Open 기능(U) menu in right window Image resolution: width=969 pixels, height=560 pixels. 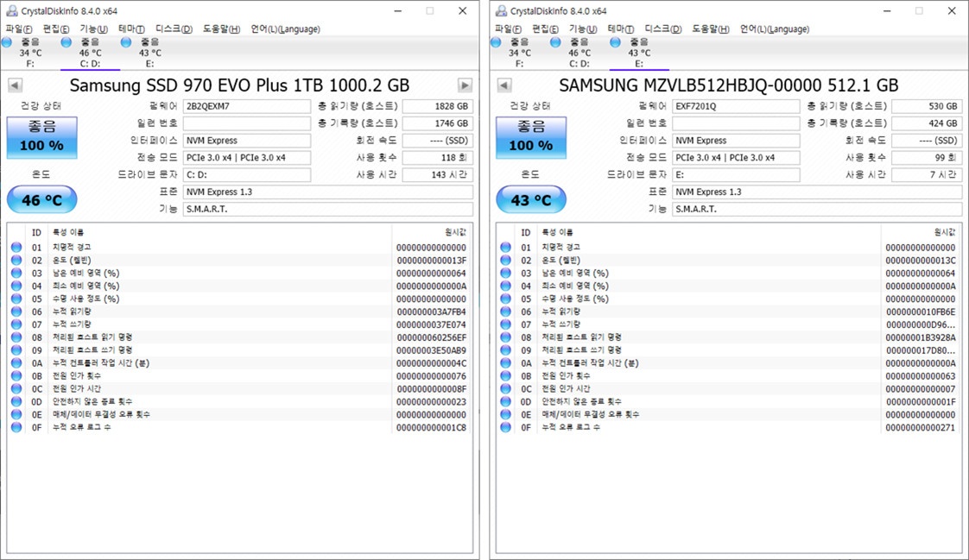[583, 29]
